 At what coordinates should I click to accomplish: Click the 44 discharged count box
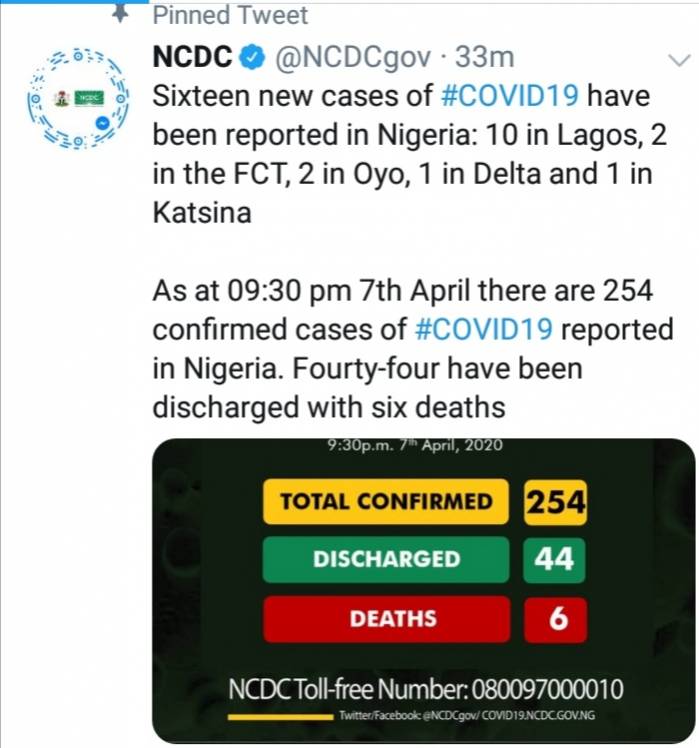554,560
